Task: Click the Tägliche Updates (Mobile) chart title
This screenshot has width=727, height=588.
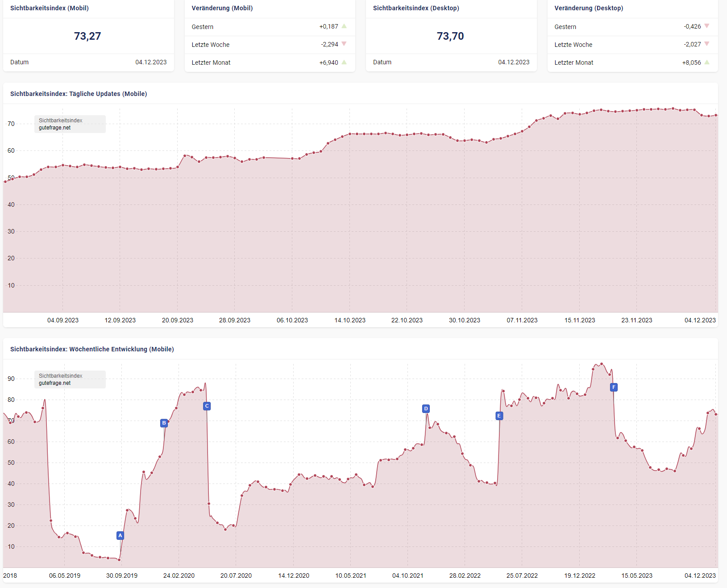Action: [79, 94]
